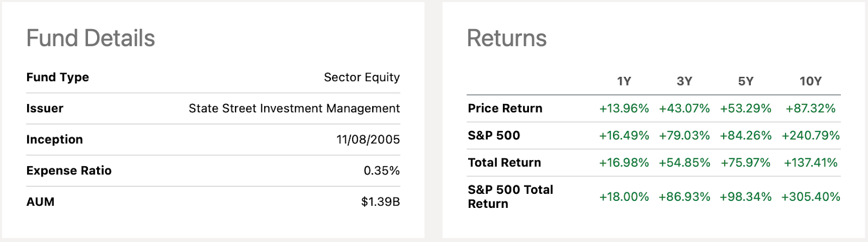The image size is (868, 242).
Task: Select the $1.39B AUM value
Action: (380, 202)
